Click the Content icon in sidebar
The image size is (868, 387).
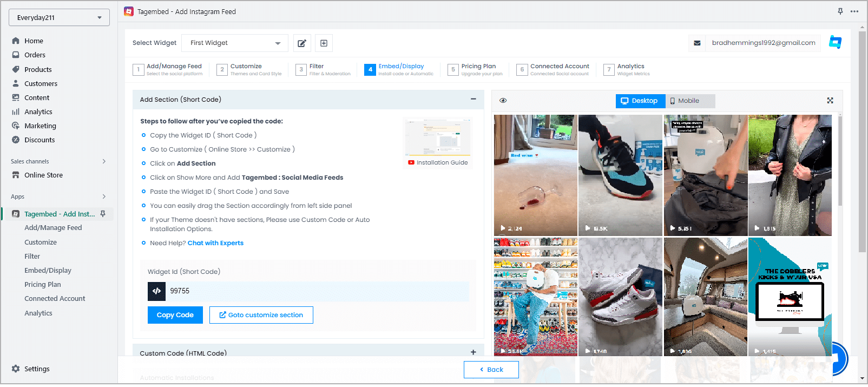16,97
